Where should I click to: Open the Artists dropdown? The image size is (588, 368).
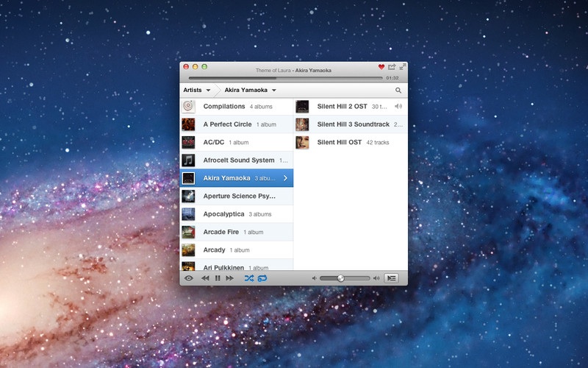(x=197, y=91)
